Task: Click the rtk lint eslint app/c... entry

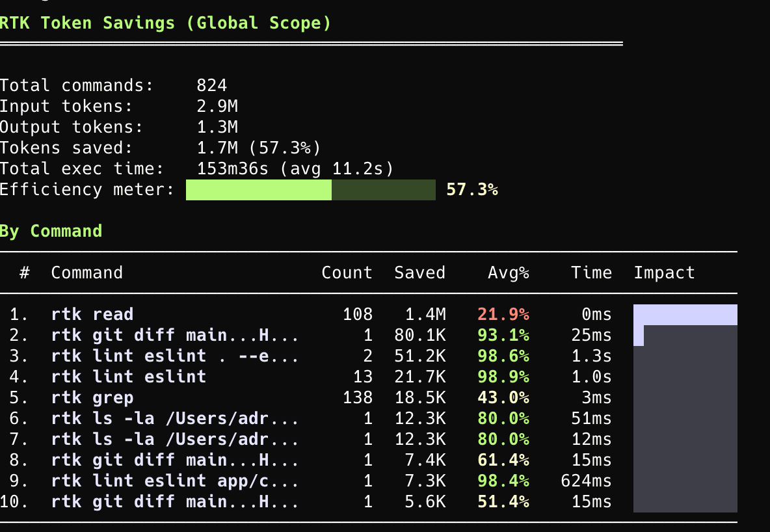Action: point(176,481)
